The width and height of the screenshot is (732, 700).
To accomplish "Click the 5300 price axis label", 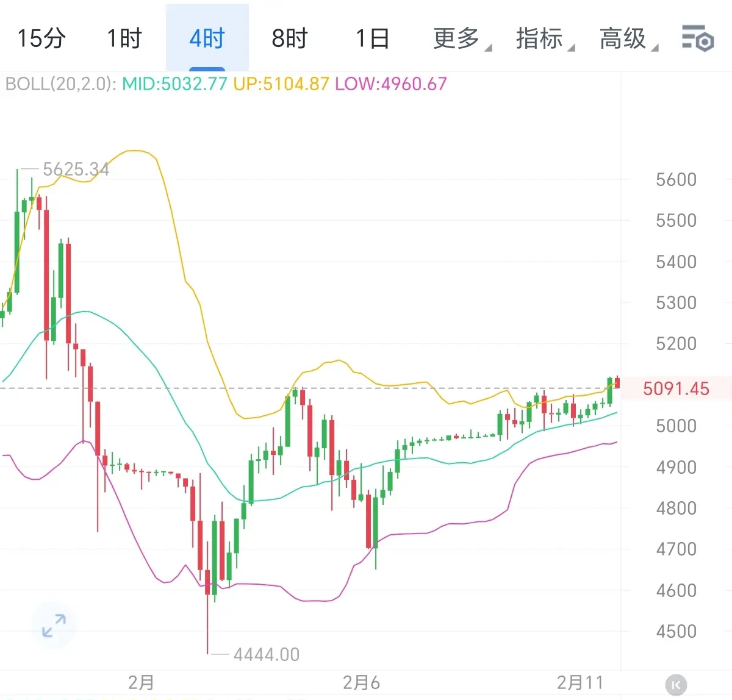I will pos(676,302).
